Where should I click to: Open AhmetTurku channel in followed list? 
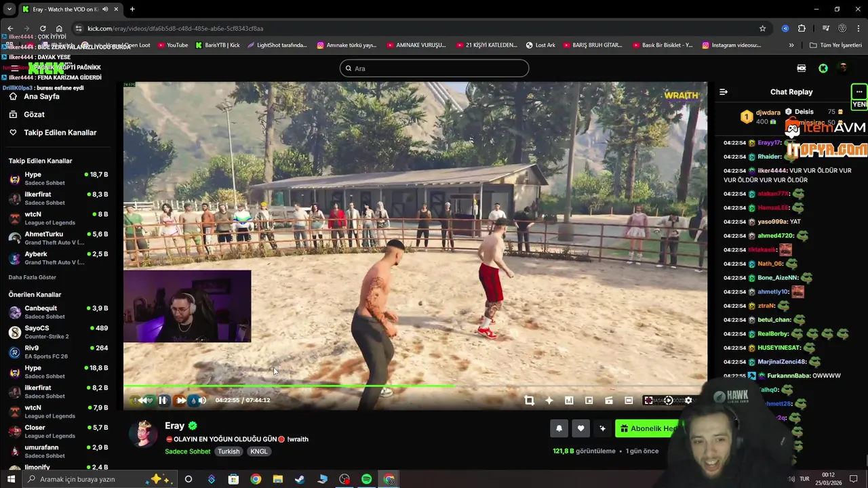[58, 238]
